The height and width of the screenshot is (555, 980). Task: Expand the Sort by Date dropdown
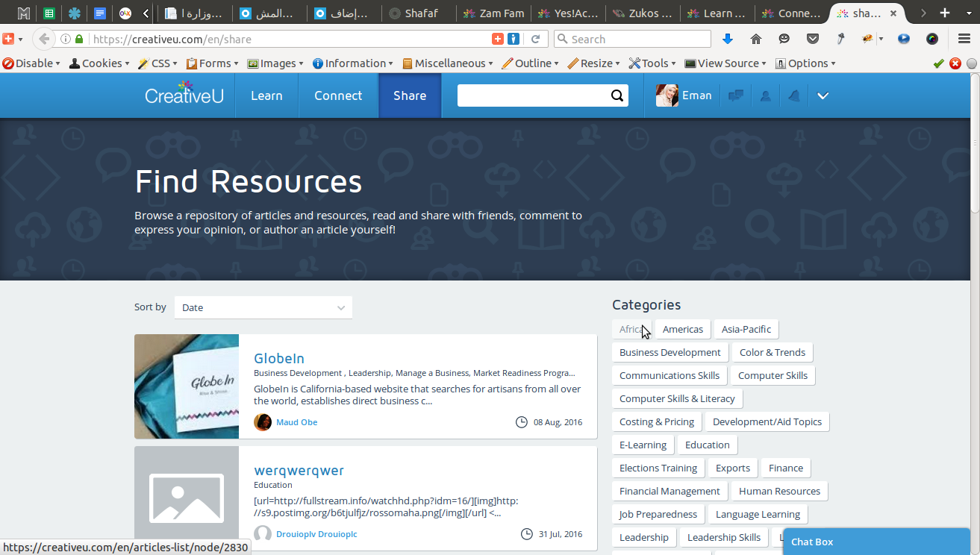(263, 307)
